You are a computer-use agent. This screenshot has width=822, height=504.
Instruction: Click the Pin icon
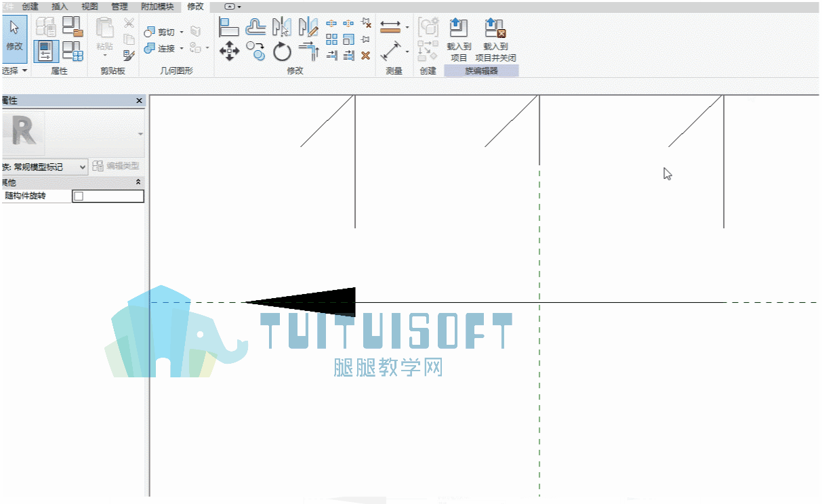tap(366, 39)
